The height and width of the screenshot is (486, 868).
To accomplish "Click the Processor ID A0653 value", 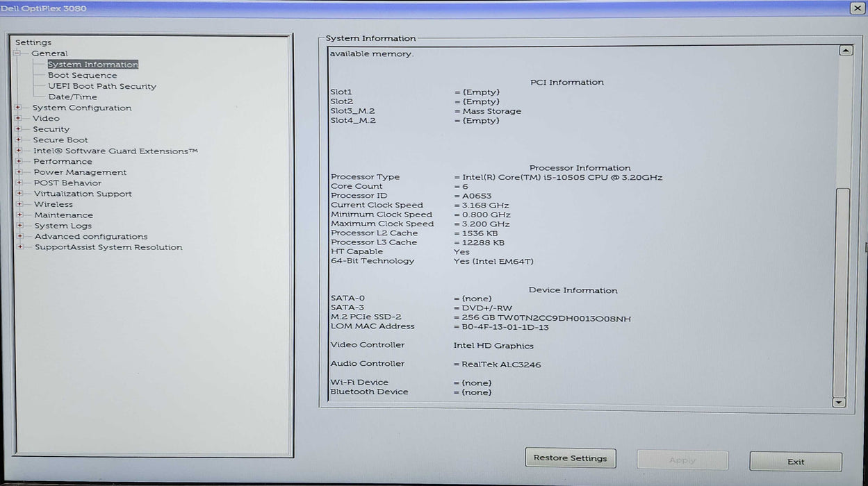I will (476, 196).
